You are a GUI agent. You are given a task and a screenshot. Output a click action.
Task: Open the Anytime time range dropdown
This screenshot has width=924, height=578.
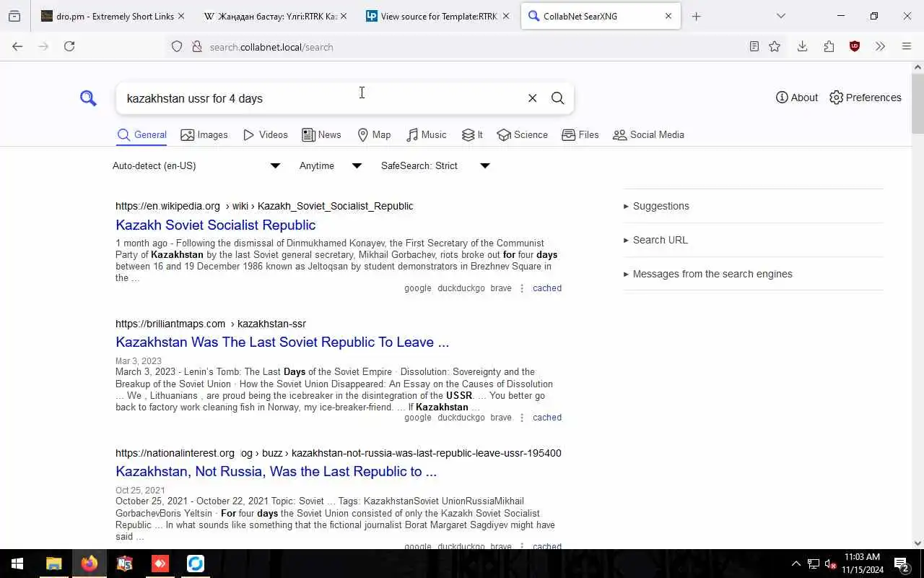330,165
